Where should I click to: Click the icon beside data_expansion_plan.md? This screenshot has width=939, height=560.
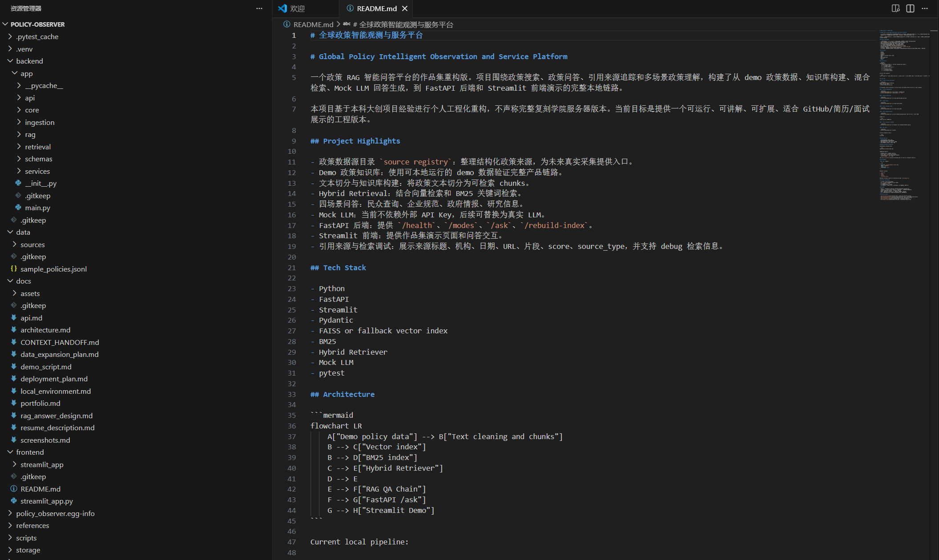(14, 354)
